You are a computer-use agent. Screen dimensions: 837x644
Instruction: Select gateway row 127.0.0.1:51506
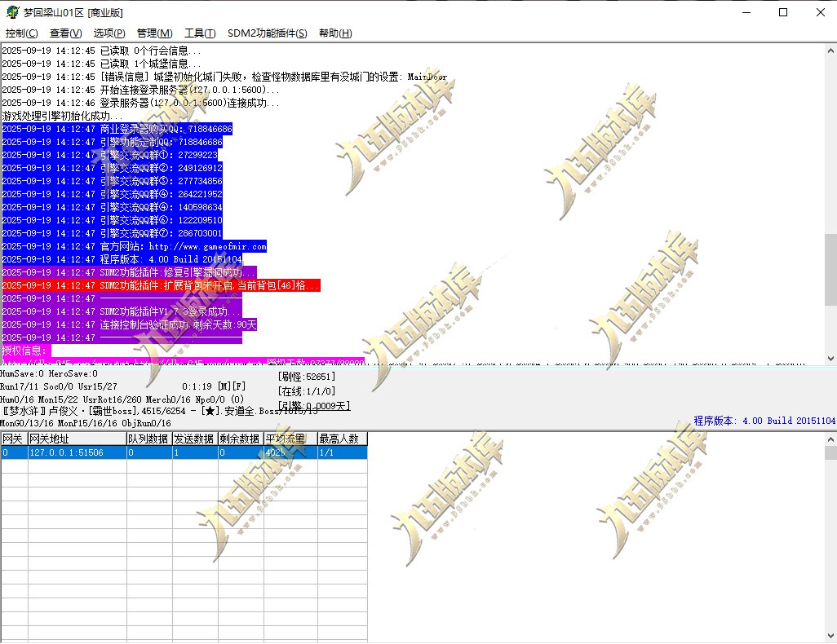click(184, 452)
